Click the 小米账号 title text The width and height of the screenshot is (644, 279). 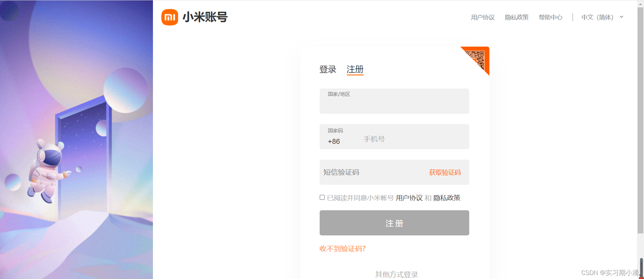pyautogui.click(x=205, y=17)
